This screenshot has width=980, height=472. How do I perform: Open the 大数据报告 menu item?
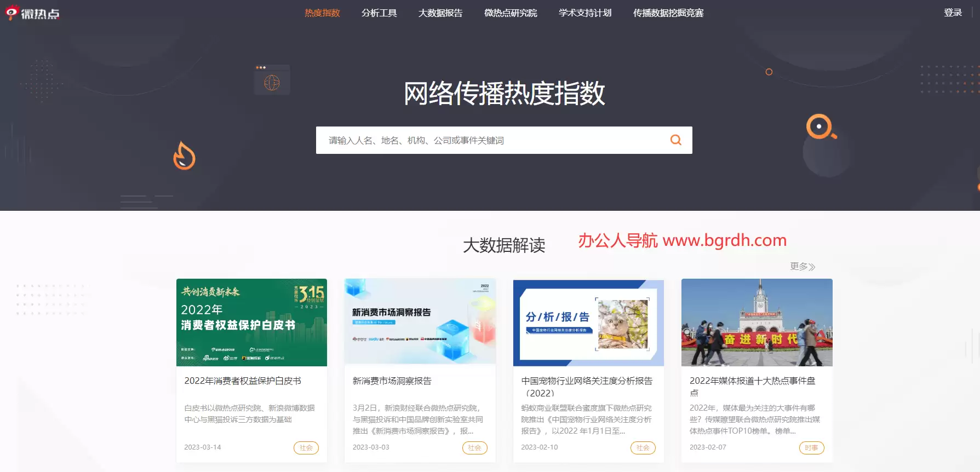pyautogui.click(x=440, y=13)
